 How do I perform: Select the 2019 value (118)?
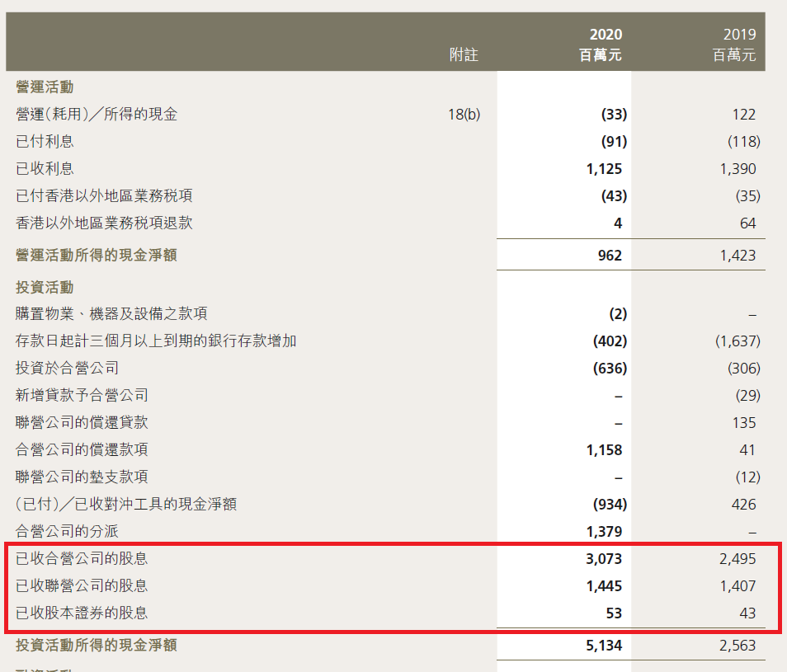[x=744, y=142]
